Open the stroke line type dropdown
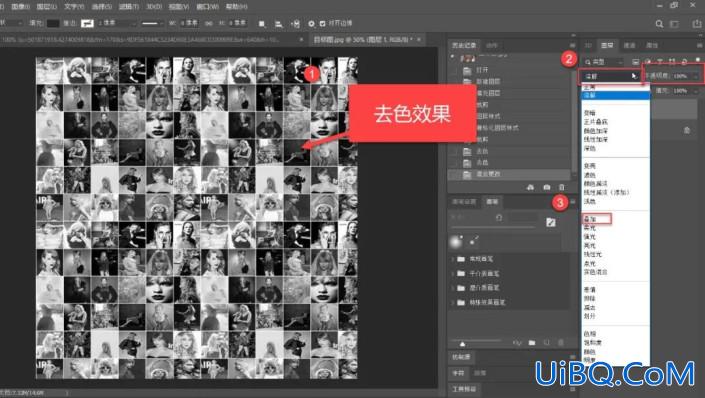The image size is (705, 398). click(x=152, y=23)
